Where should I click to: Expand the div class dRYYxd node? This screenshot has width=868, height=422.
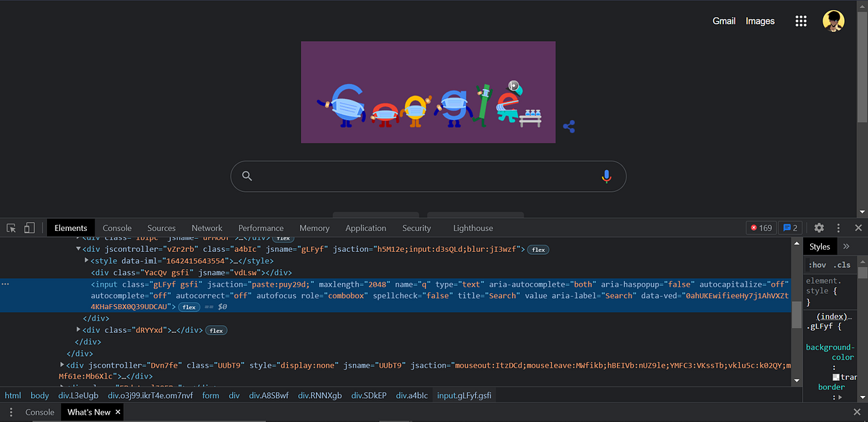79,330
